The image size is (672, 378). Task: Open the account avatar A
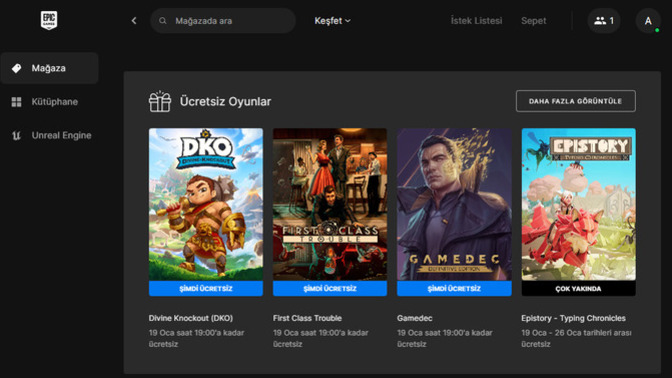pos(648,21)
